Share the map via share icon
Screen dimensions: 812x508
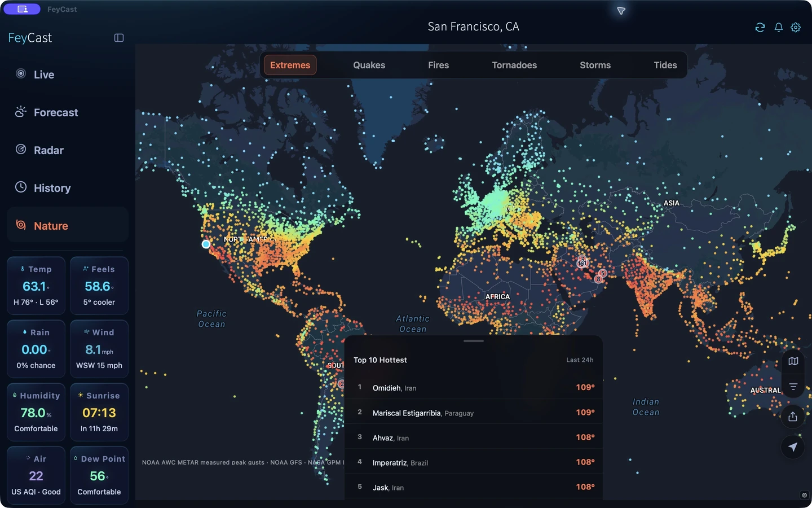pyautogui.click(x=793, y=416)
